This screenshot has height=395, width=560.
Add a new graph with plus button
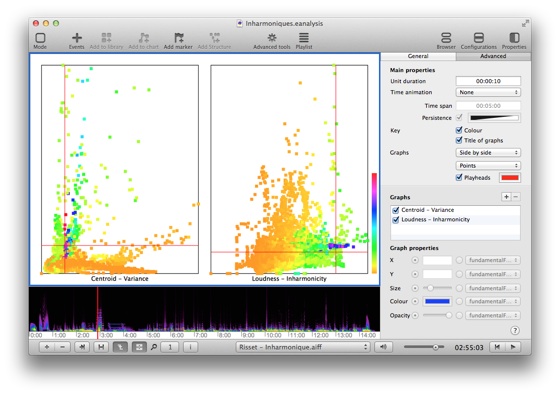(506, 197)
